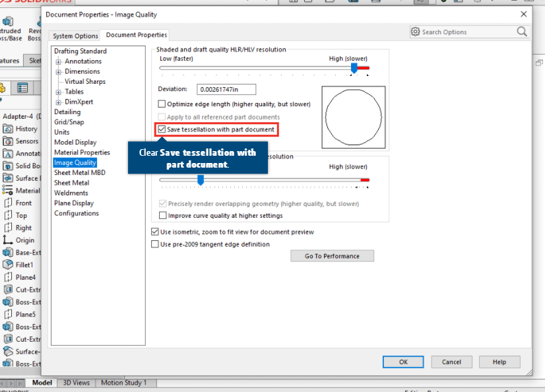
Task: Click the Surface Bodies folder icon
Action: (x=8, y=178)
